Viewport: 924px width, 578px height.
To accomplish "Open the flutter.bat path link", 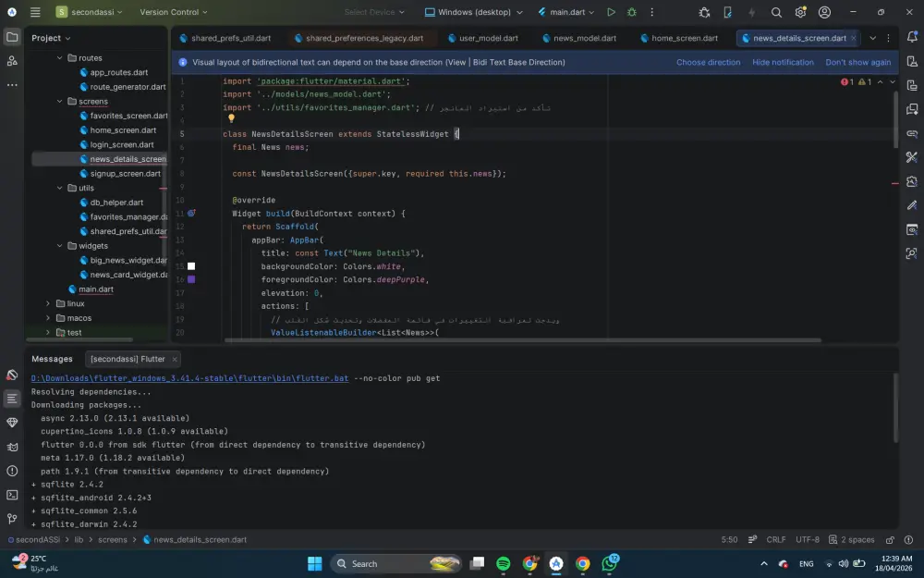I will [x=189, y=378].
